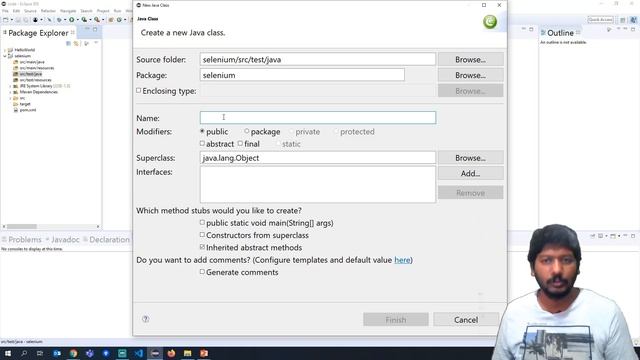Toggle Inherited abstract methods checkbox
The height and width of the screenshot is (360, 640).
[202, 247]
